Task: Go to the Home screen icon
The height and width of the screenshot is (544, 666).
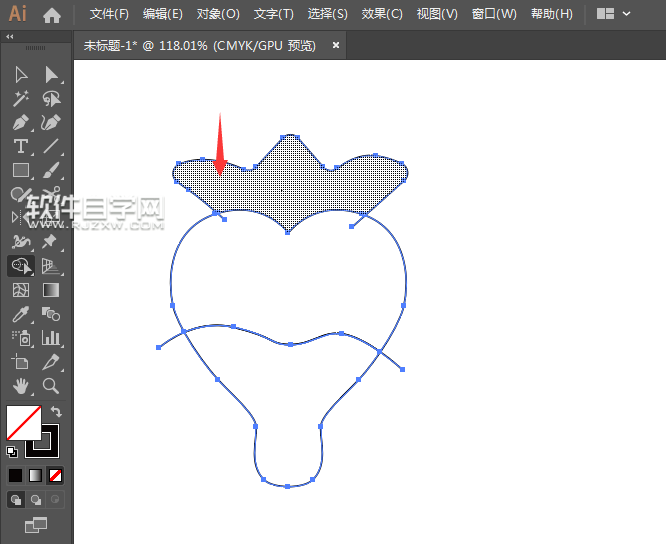Action: 52,16
